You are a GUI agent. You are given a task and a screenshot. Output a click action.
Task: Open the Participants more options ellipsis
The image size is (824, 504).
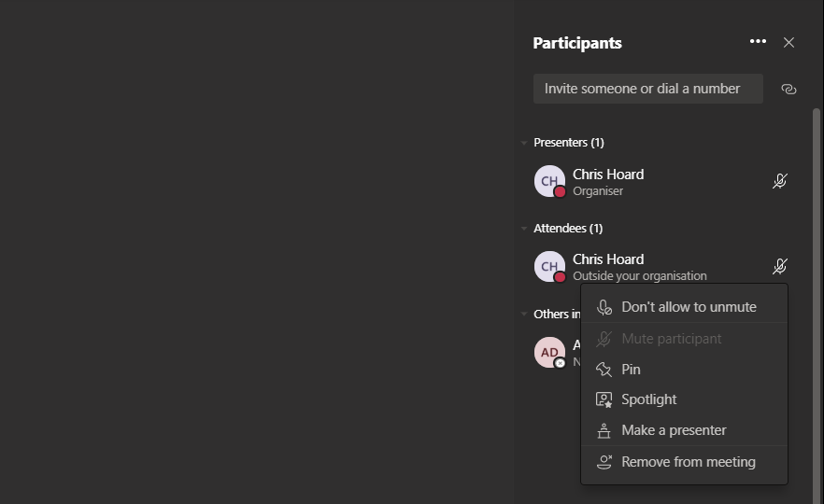click(x=758, y=42)
